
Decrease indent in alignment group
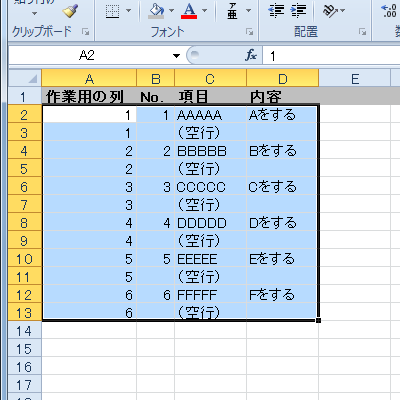pos(276,11)
